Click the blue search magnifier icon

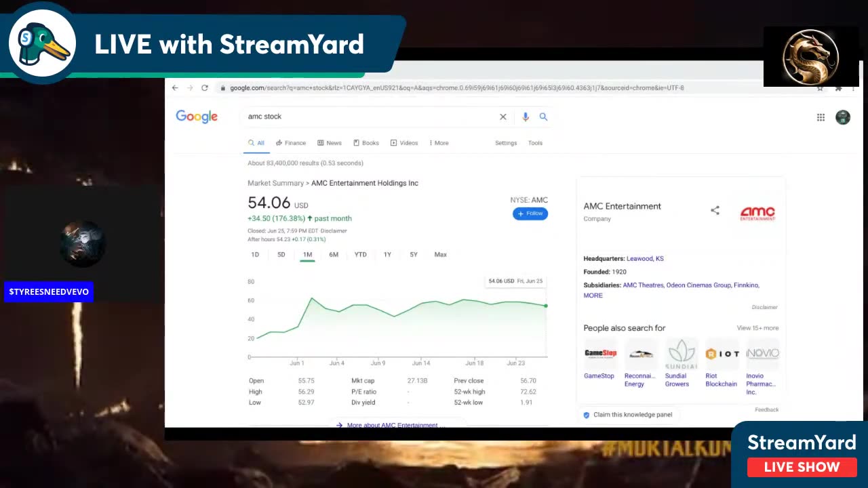coord(543,117)
